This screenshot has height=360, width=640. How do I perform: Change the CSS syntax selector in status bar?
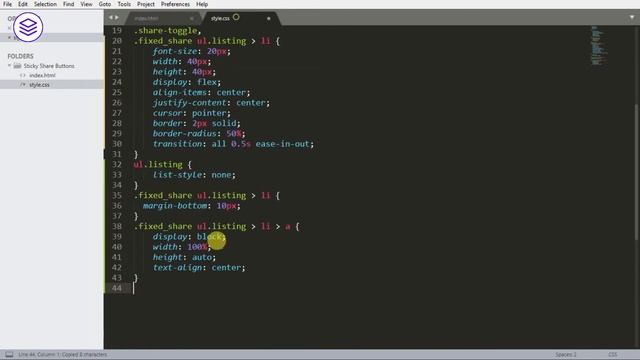[613, 354]
